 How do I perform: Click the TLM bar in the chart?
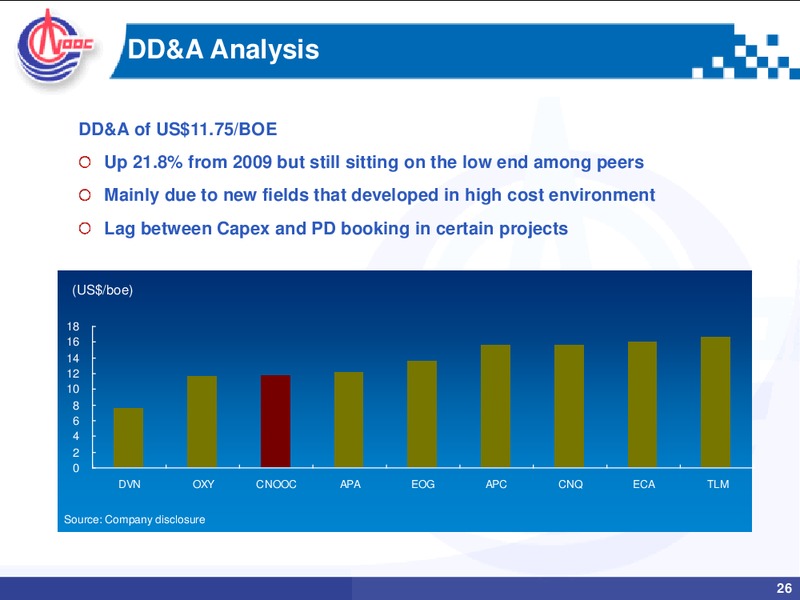[715, 402]
